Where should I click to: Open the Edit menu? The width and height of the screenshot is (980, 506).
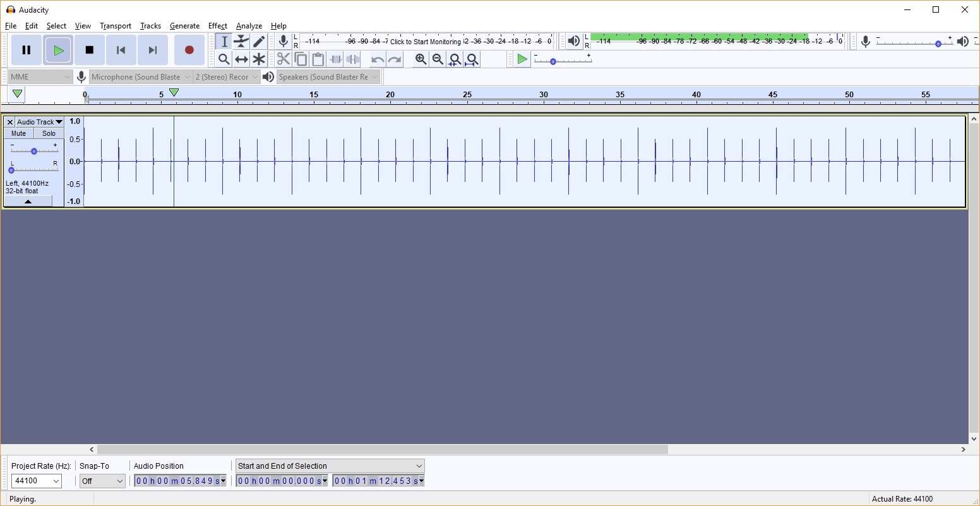click(x=32, y=26)
